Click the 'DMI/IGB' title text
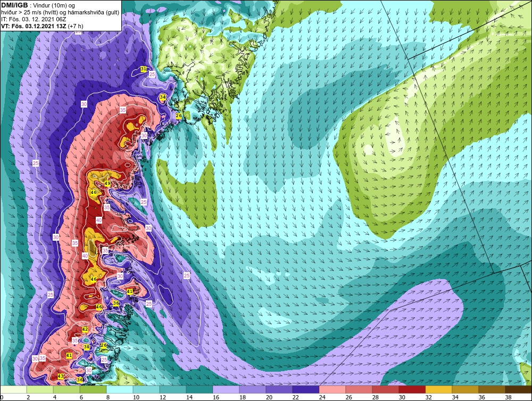The width and height of the screenshot is (532, 401). (x=14, y=5)
